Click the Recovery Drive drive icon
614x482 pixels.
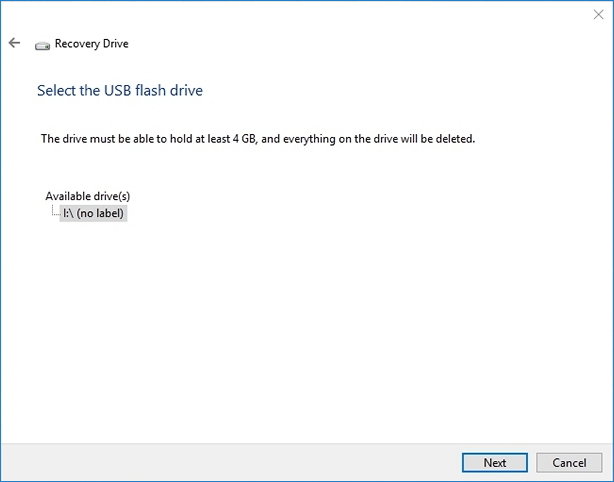pos(42,45)
